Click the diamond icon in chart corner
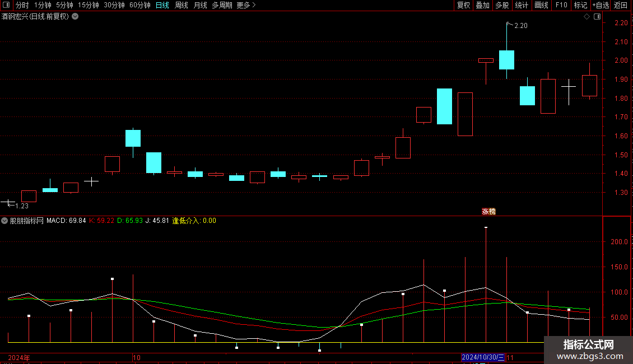 [587, 17]
